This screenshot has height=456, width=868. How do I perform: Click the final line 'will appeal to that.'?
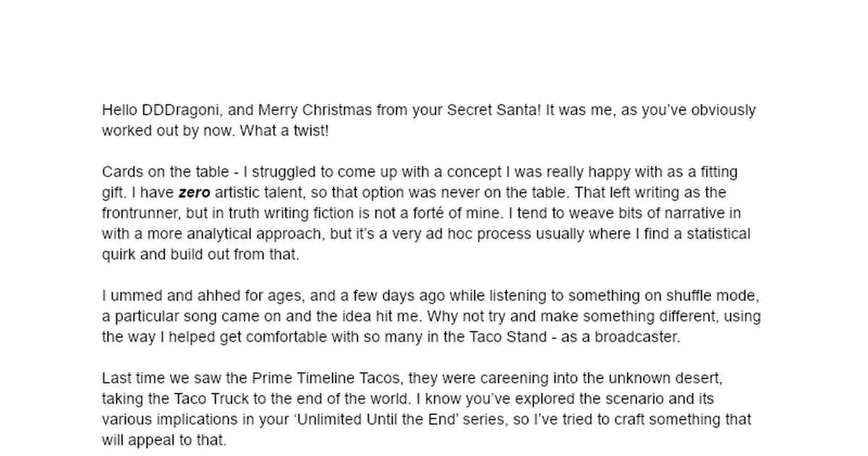point(164,440)
